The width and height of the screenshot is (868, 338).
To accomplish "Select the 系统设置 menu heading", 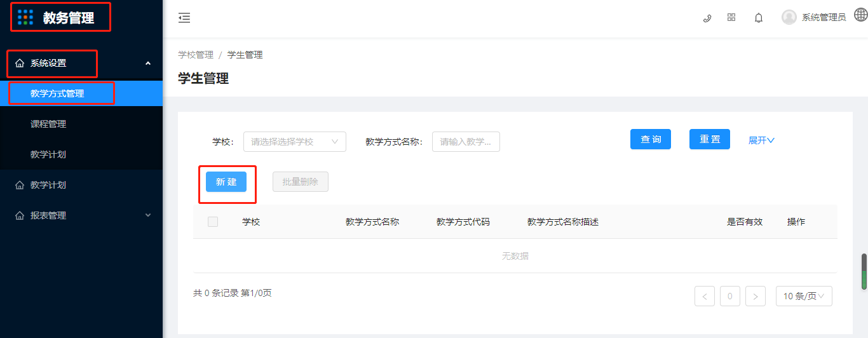I will click(x=81, y=63).
